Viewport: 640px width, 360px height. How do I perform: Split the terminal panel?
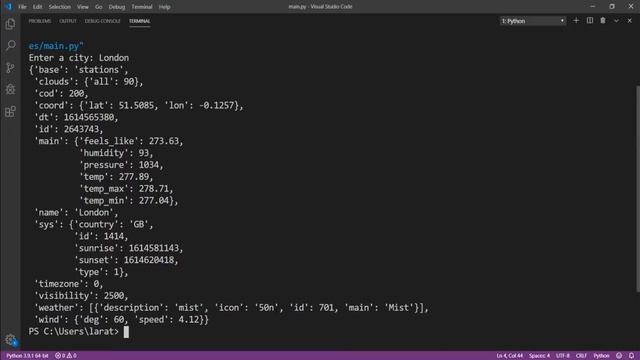click(590, 20)
